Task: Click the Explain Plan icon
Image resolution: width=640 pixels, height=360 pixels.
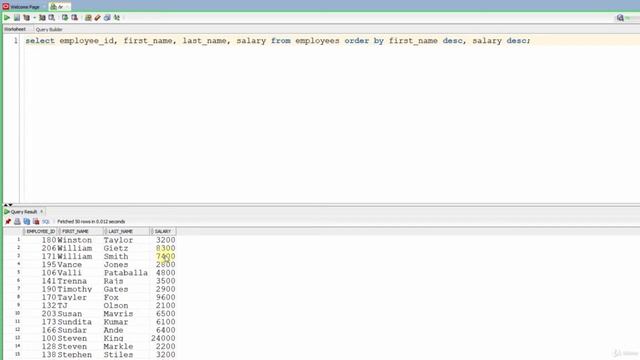Action: coord(27,18)
